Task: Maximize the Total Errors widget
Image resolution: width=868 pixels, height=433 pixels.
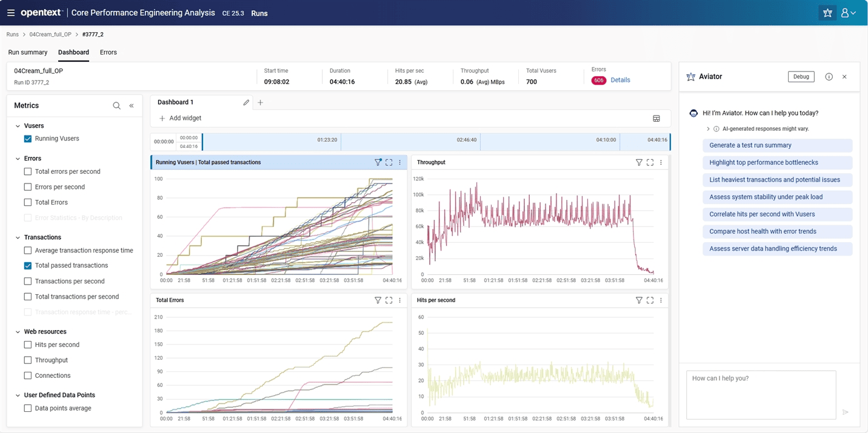Action: 389,300
